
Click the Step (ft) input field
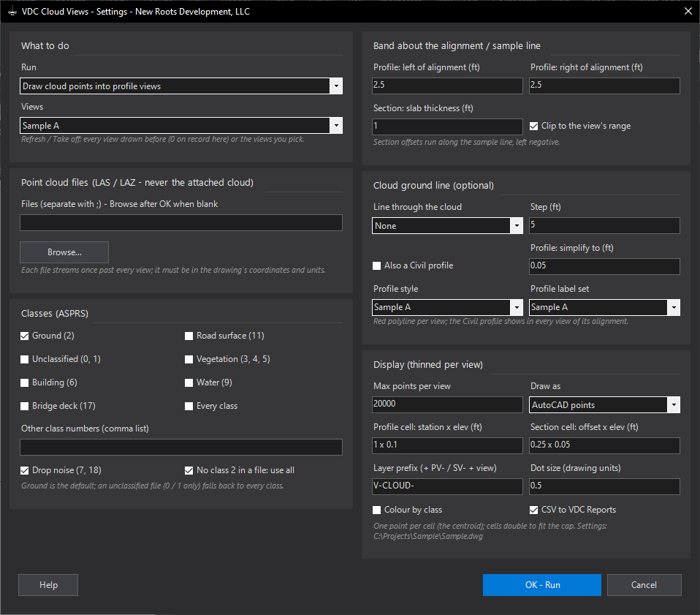[x=604, y=225]
